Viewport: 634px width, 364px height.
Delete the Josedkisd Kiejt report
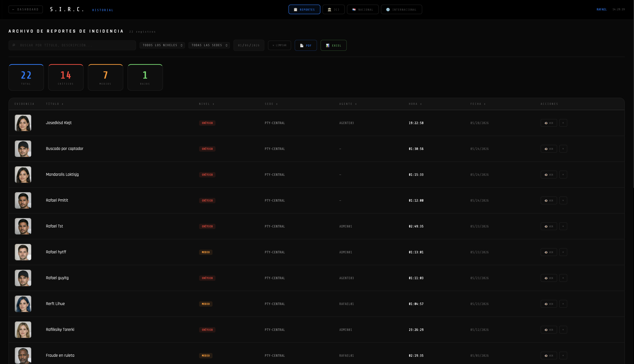[563, 123]
